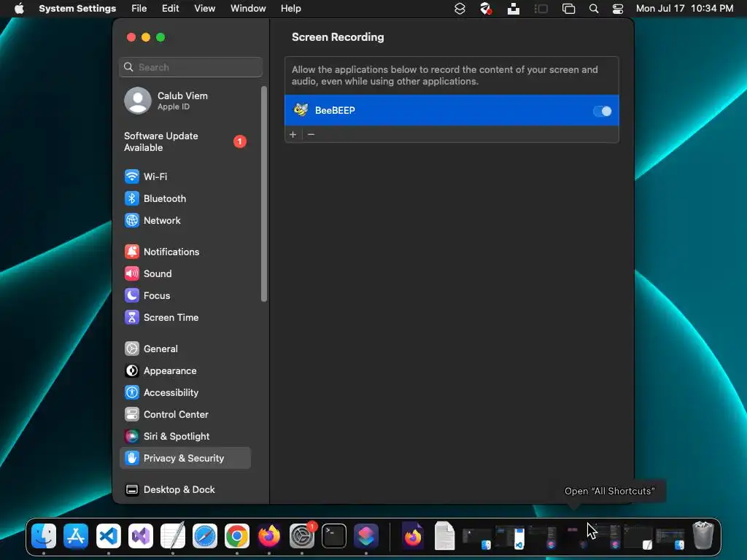Image resolution: width=747 pixels, height=560 pixels.
Task: Click the date and time in menu bar
Action: [684, 9]
